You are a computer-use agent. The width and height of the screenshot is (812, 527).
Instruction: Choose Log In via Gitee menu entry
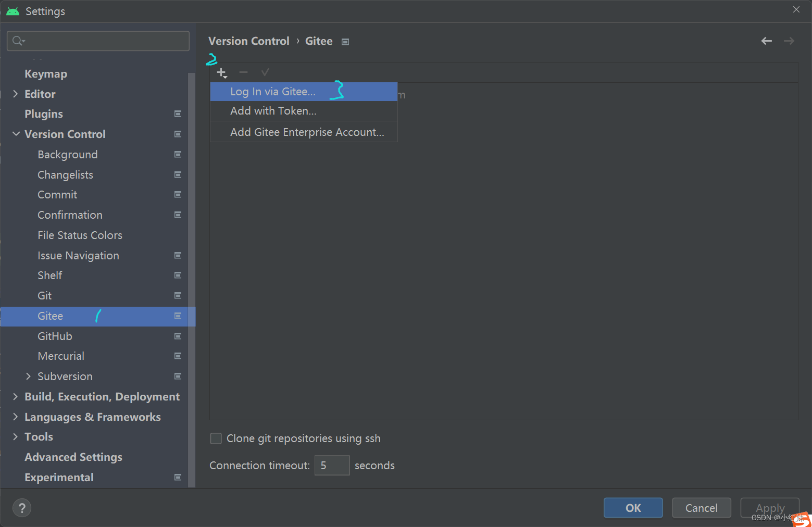(304, 92)
